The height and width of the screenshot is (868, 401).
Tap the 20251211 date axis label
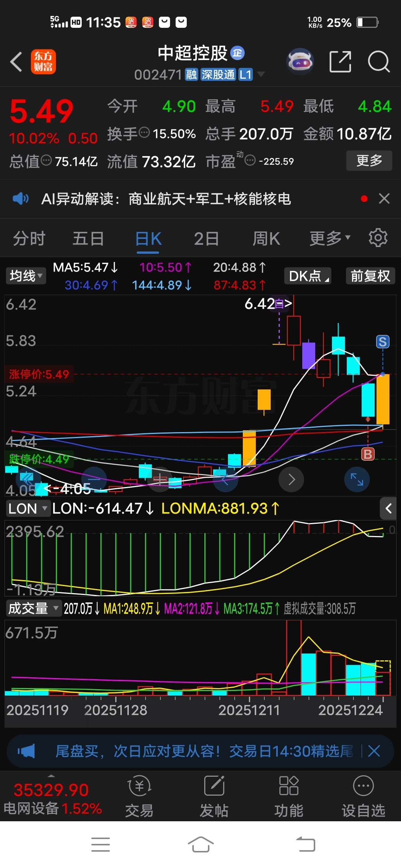pos(249,710)
